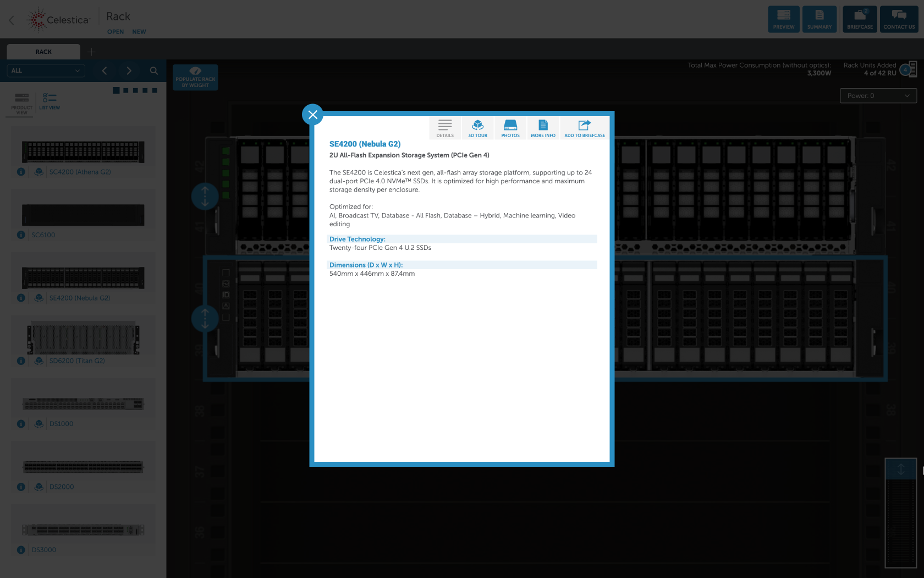The image size is (924, 578).
Task: Select the RACK tab
Action: 43,52
